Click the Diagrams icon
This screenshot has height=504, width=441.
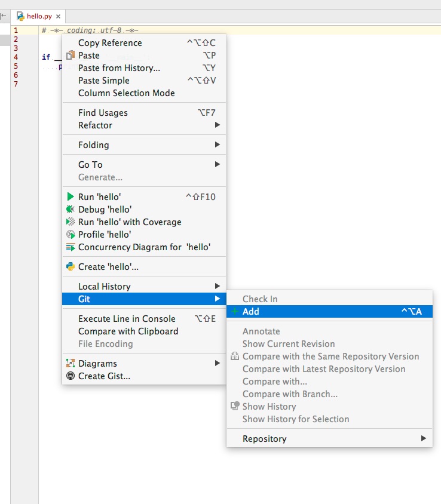click(71, 363)
